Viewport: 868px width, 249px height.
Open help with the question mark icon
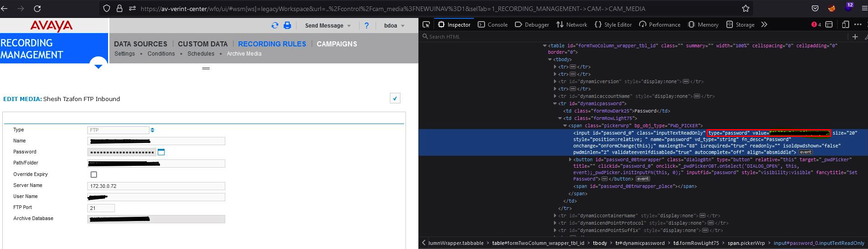(x=366, y=25)
